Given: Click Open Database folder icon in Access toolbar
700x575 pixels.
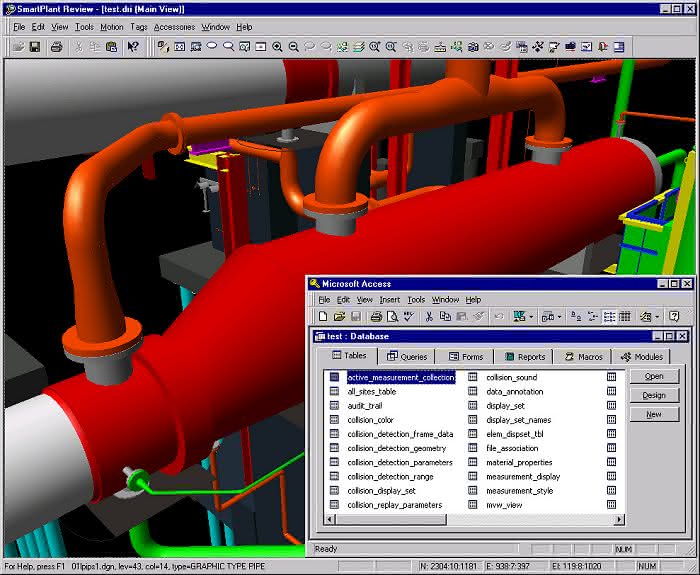Looking at the screenshot, I should (339, 317).
